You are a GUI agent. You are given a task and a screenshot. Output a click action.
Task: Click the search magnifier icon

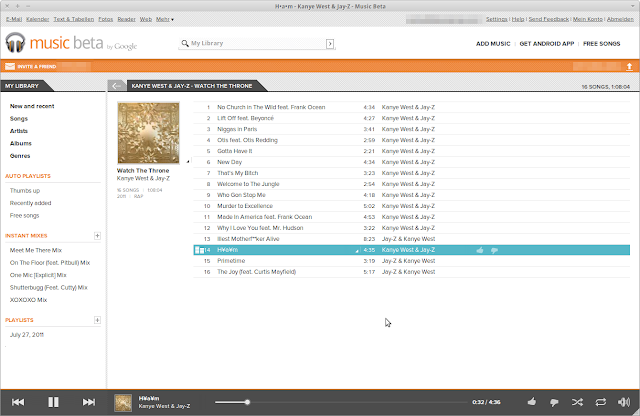click(185, 43)
